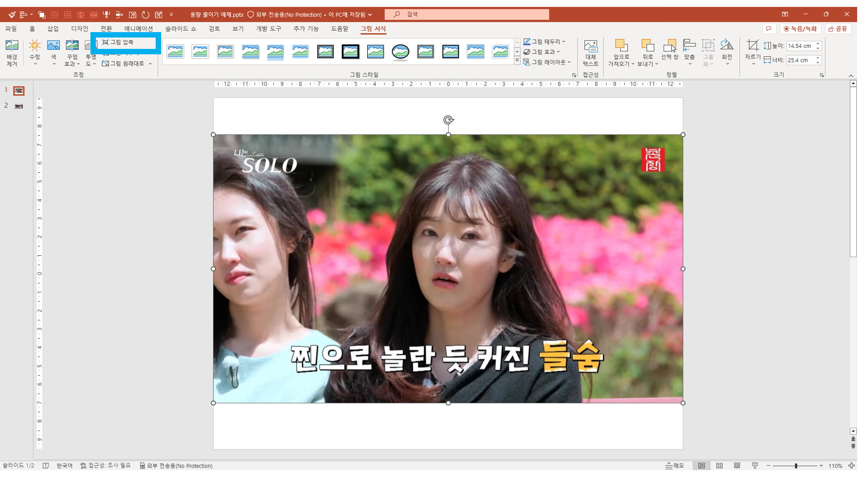
Task: Open the 도움말 (Help) tab
Action: pyautogui.click(x=340, y=29)
